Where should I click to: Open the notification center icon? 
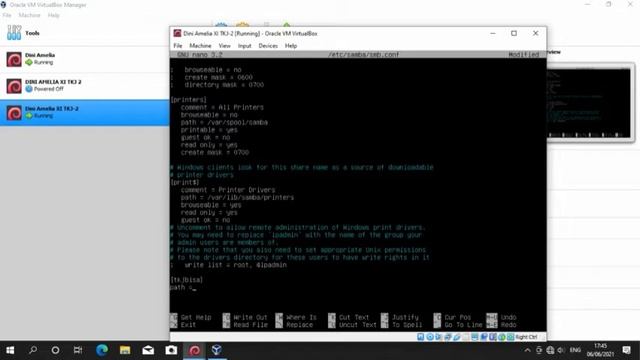coord(627,350)
